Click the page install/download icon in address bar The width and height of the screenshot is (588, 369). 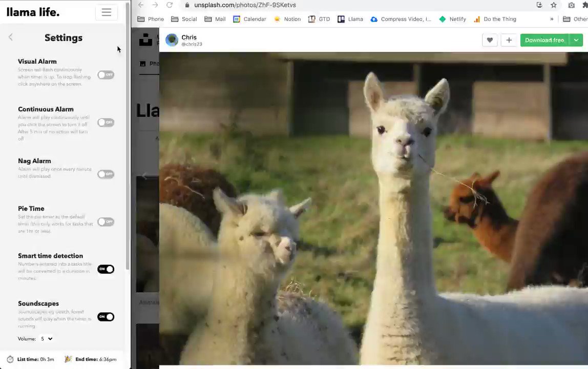539,5
